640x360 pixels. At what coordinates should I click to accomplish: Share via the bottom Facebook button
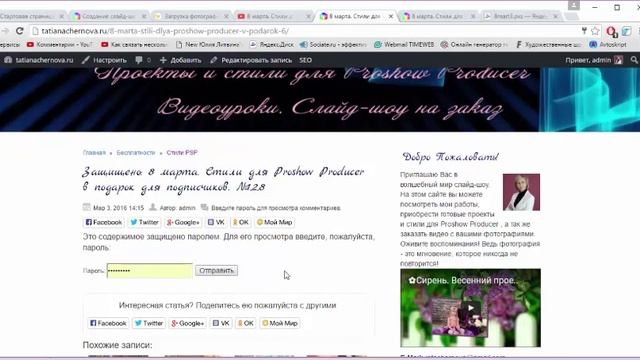(x=108, y=323)
